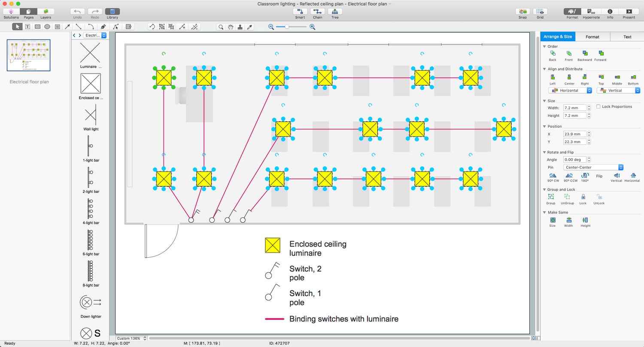Collapse the Align and Distribute section
Screen dimensions: 644x347
(x=544, y=69)
